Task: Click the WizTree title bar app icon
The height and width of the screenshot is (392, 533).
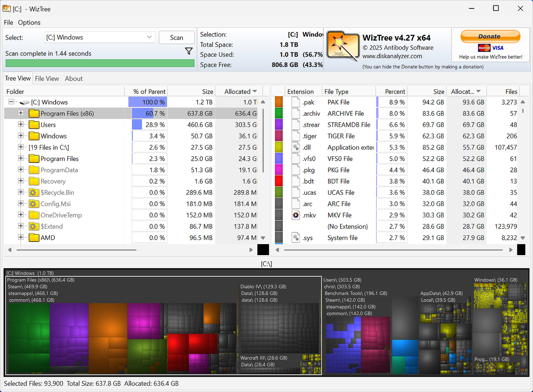Action: (x=7, y=8)
